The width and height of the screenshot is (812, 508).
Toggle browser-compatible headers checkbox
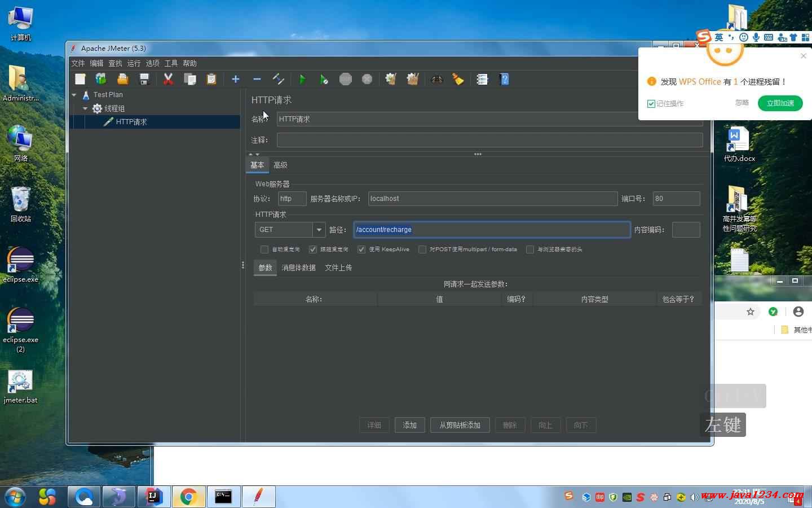[530, 249]
